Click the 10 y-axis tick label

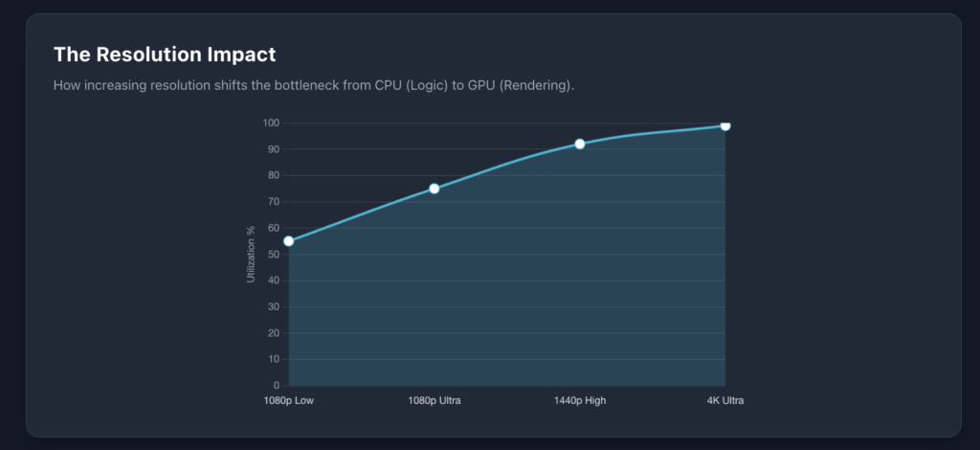[x=272, y=359]
